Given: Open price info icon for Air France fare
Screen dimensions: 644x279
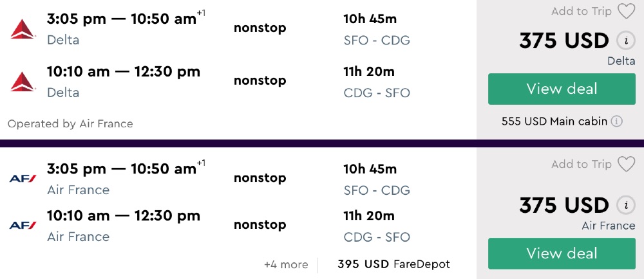Looking at the screenshot, I should [x=625, y=206].
